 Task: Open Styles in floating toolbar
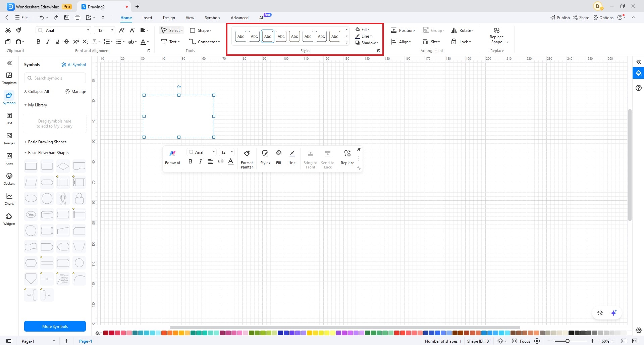(x=265, y=157)
